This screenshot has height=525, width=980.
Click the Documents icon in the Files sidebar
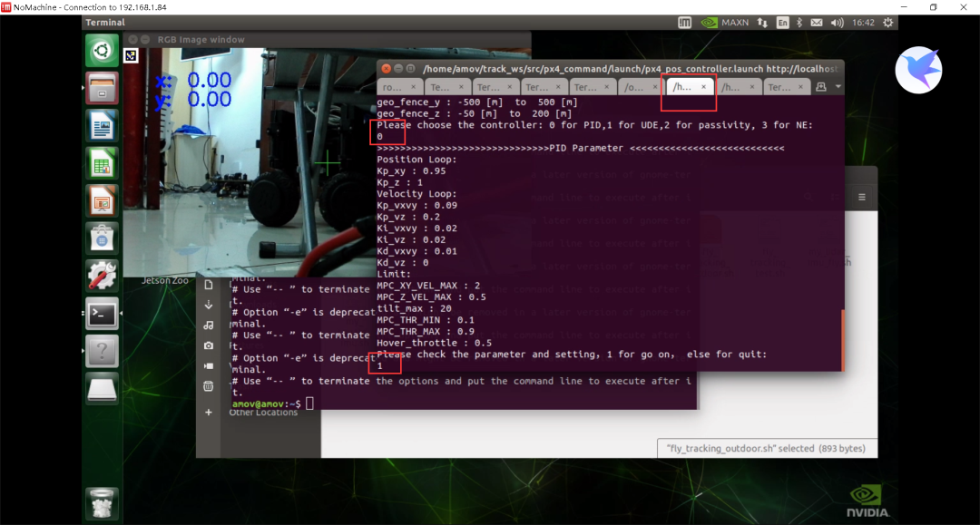point(209,285)
